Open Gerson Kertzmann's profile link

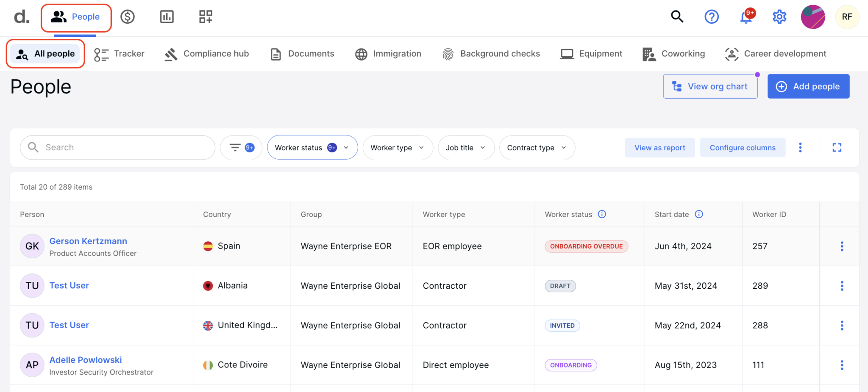(88, 241)
